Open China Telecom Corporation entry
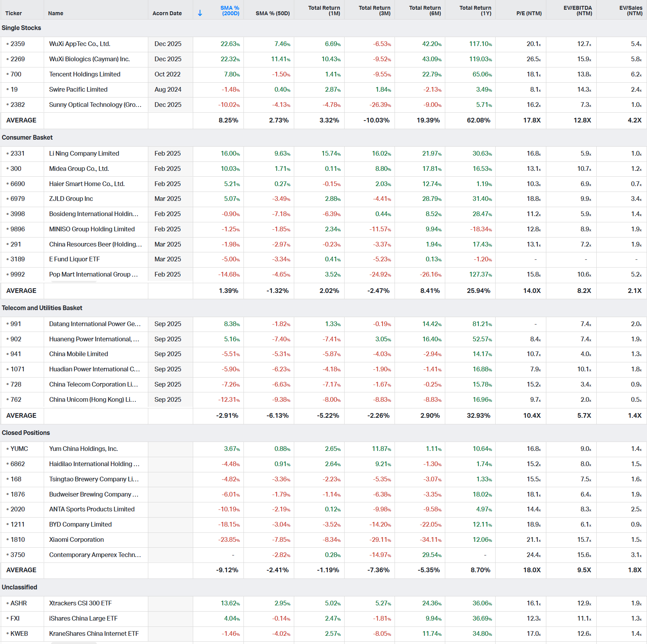647x644 pixels. click(x=93, y=385)
